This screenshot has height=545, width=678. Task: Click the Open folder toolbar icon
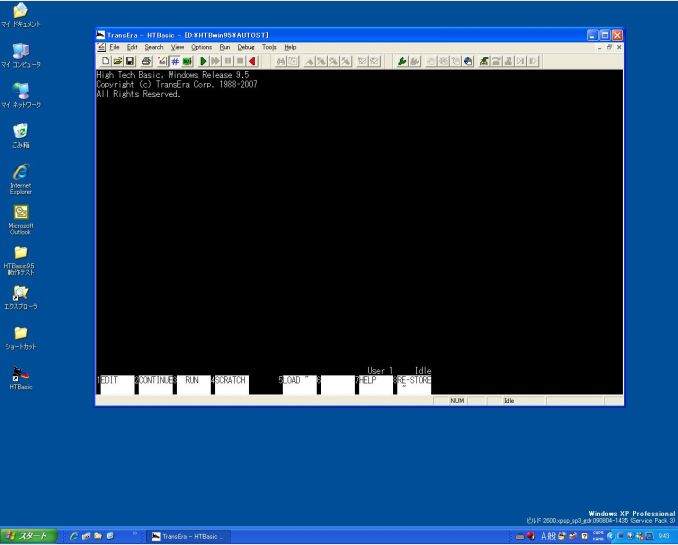[x=118, y=61]
